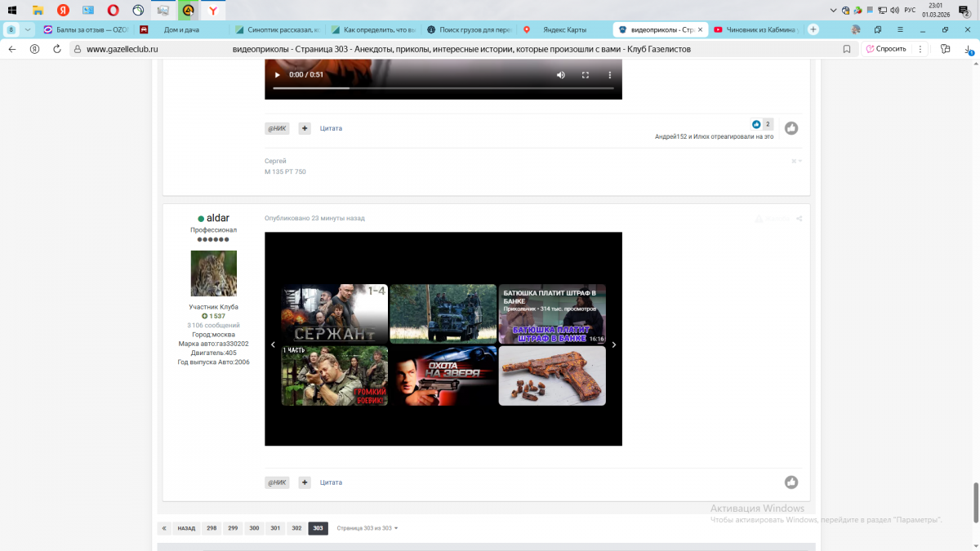Mute the video using the speaker icon
The height and width of the screenshot is (551, 980).
pos(560,75)
